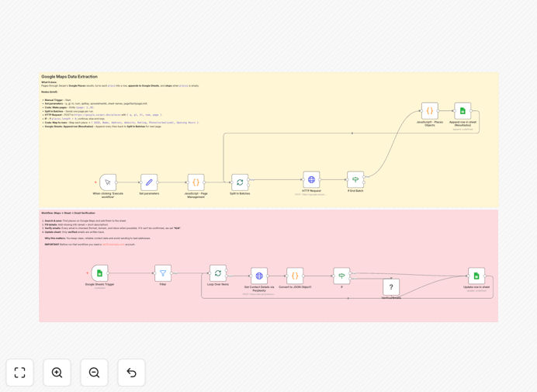The image size is (537, 392).
Task: Click the 'Split In Batches' node label
Action: click(240, 193)
